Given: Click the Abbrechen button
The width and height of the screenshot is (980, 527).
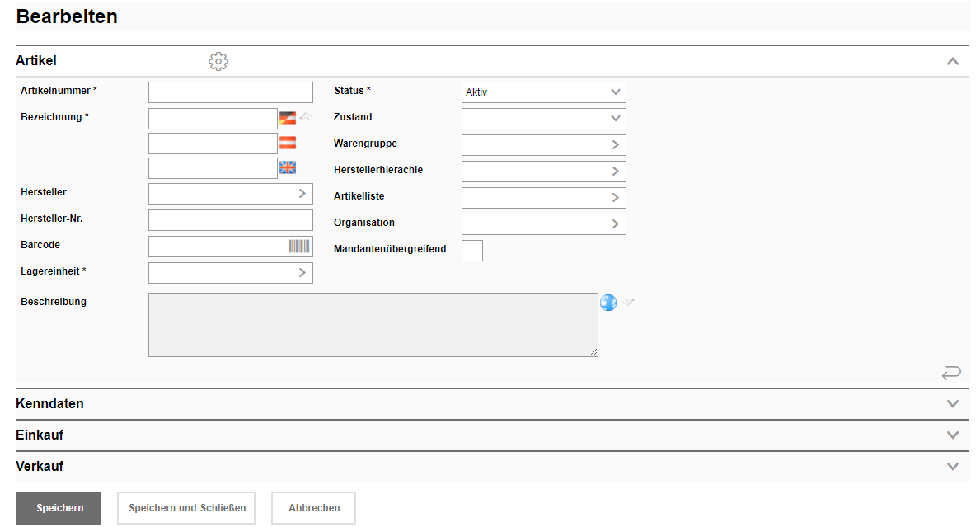Looking at the screenshot, I should pyautogui.click(x=313, y=508).
